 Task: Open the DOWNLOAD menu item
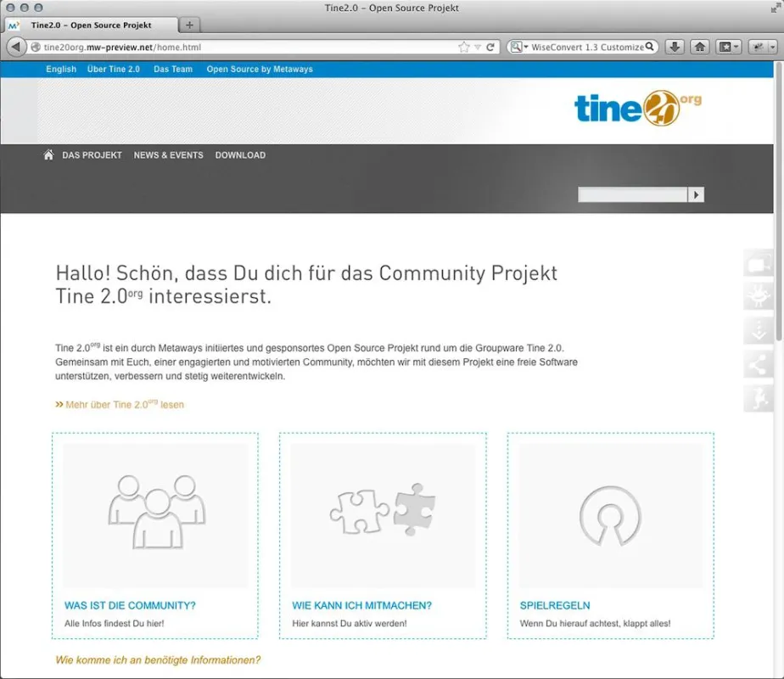pyautogui.click(x=240, y=155)
